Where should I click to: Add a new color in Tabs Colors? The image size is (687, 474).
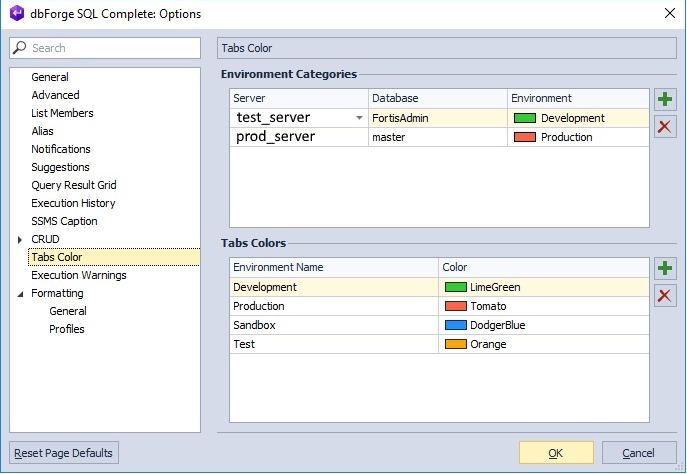pyautogui.click(x=664, y=268)
